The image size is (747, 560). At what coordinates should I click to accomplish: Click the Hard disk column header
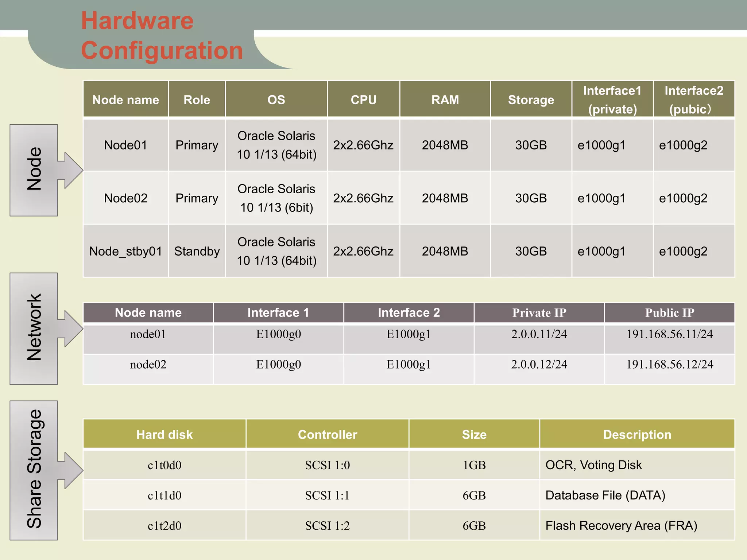[x=165, y=434]
